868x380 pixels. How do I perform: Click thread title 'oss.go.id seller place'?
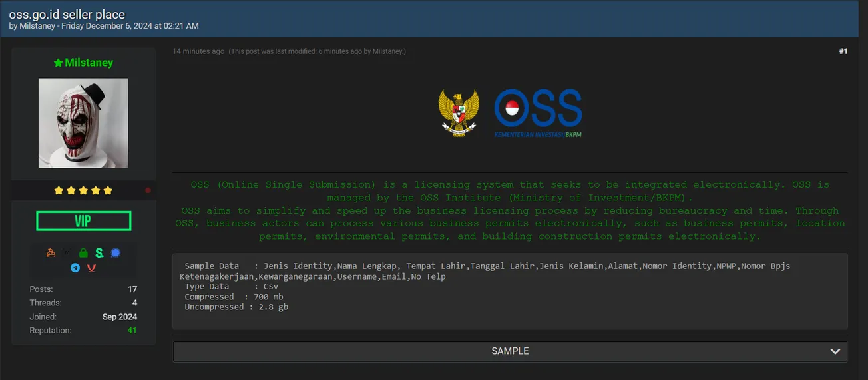(x=67, y=14)
